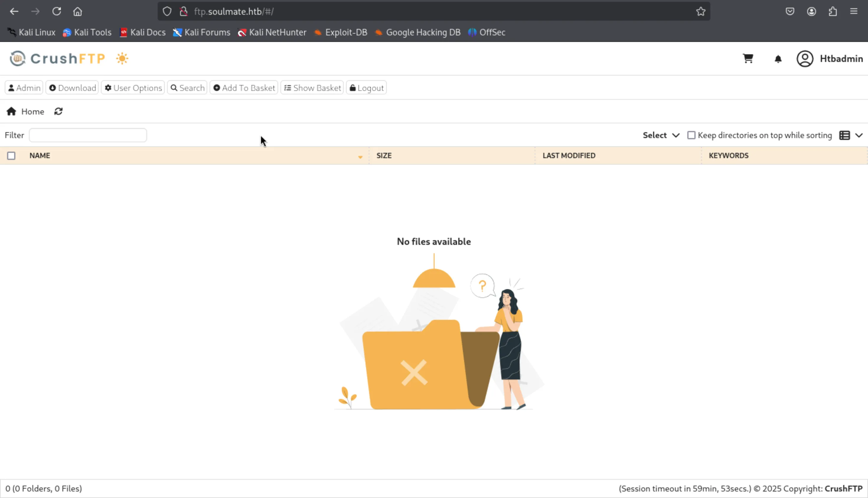868x498 pixels.
Task: Click the notifications bell icon
Action: coord(778,59)
